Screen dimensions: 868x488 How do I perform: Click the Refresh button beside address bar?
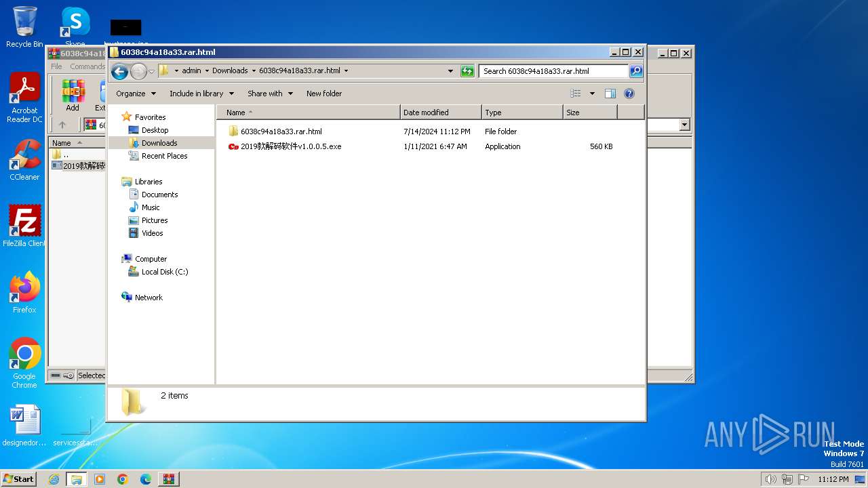point(467,70)
